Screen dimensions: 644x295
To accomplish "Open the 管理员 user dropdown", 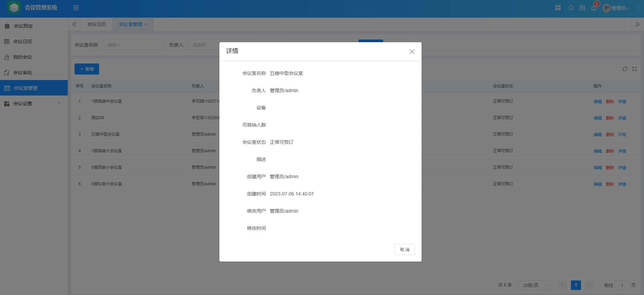I will (616, 8).
